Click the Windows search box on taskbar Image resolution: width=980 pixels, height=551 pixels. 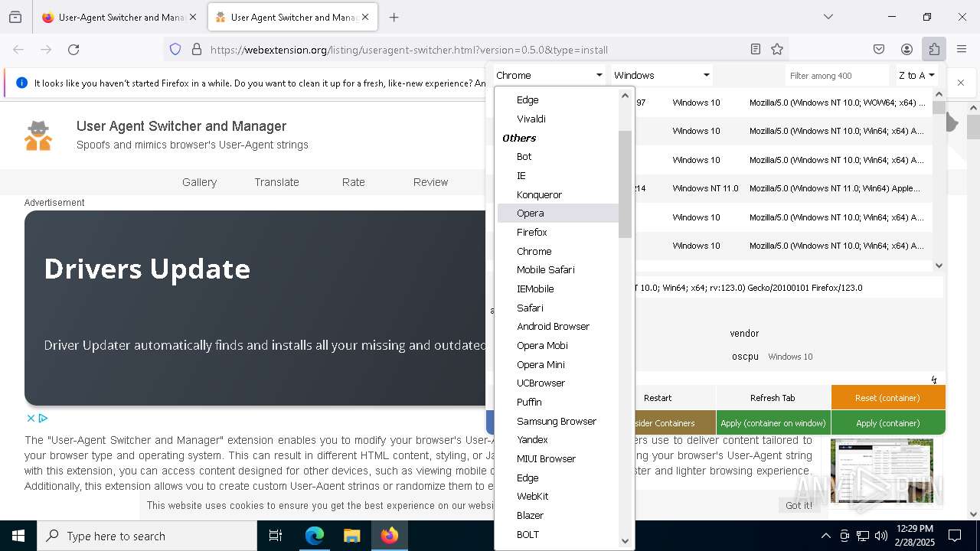[147, 536]
